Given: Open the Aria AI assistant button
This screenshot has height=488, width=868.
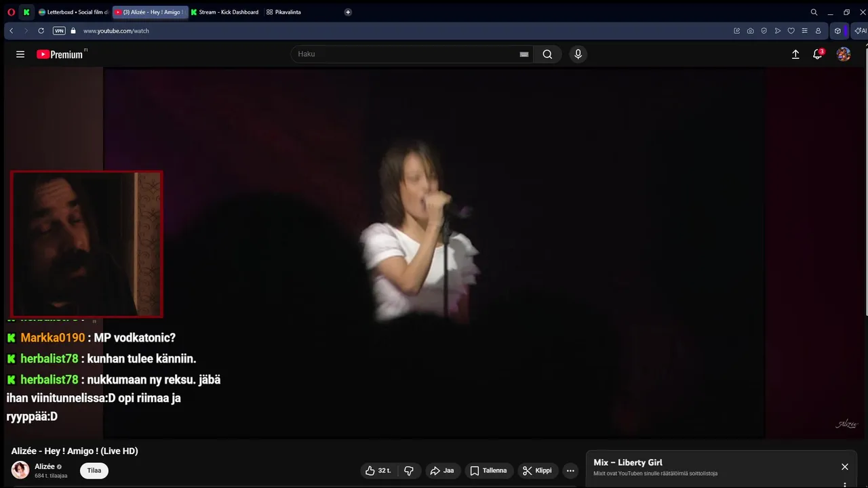Looking at the screenshot, I should coord(860,30).
